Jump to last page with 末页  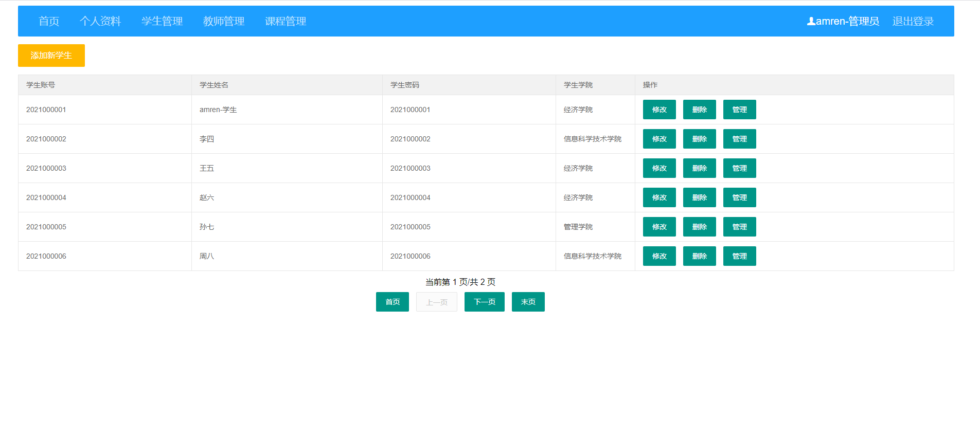pyautogui.click(x=528, y=302)
